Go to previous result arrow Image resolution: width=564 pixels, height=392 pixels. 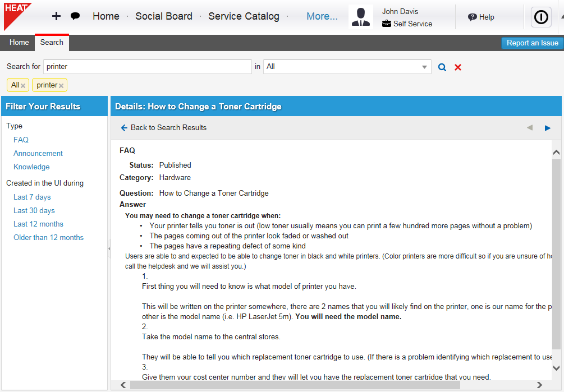529,127
